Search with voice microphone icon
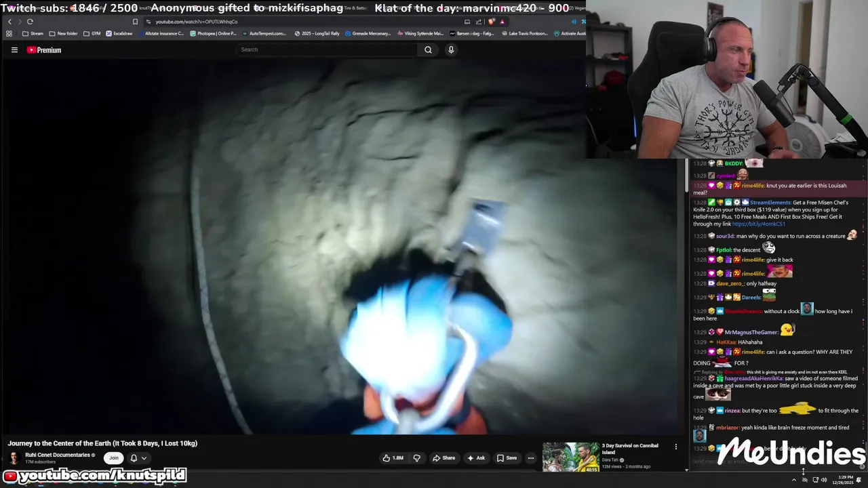 pyautogui.click(x=451, y=49)
